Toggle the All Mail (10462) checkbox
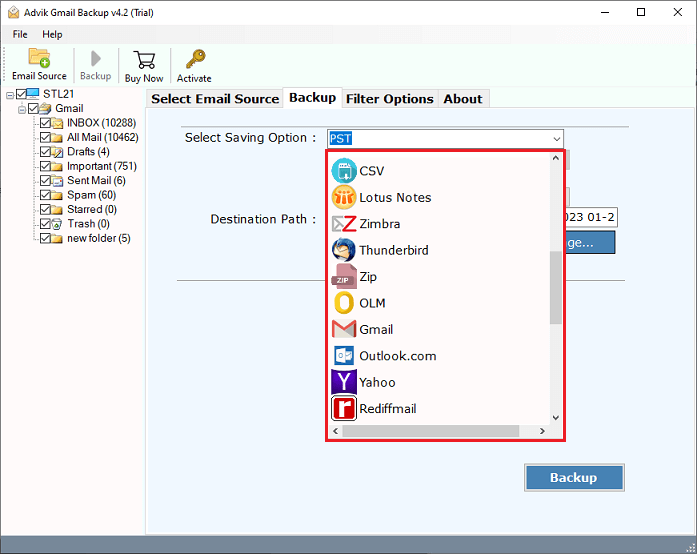The height and width of the screenshot is (554, 697). (45, 137)
